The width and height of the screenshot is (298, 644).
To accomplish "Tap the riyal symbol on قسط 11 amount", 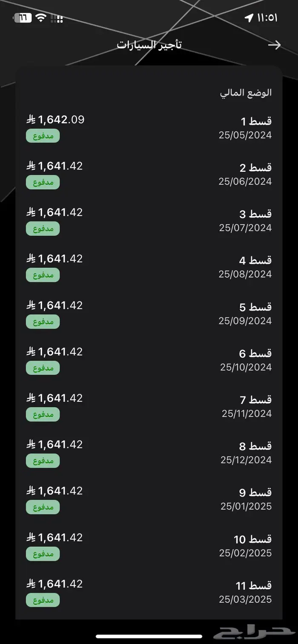I will coord(31,584).
